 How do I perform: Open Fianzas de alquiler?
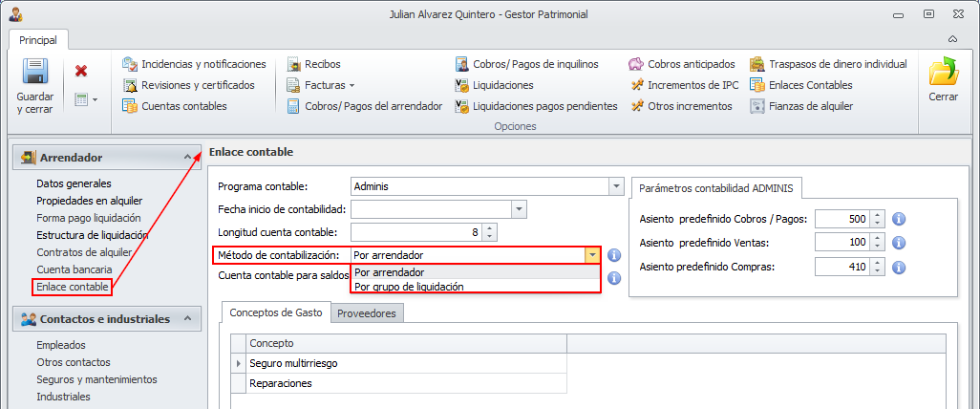click(758, 106)
